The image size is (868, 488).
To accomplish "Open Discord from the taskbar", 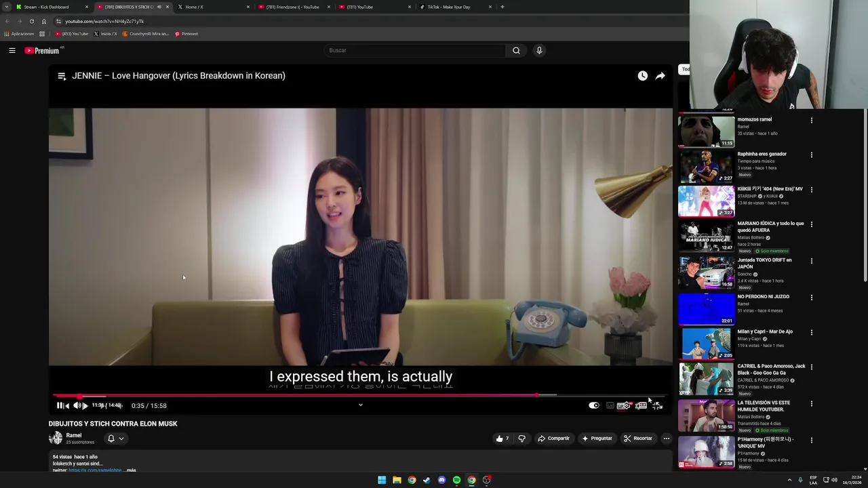I will tap(441, 480).
